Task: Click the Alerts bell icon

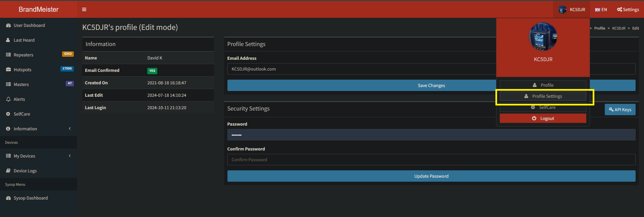Action: tap(8, 99)
